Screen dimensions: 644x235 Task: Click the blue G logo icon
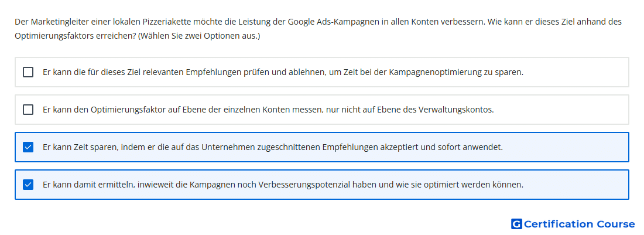click(x=516, y=224)
